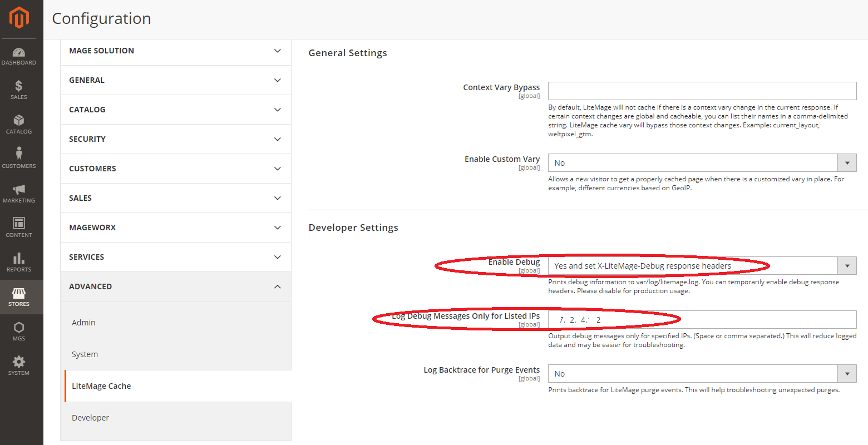Expand the SERVICES config section
This screenshot has width=868, height=445.
(x=176, y=257)
